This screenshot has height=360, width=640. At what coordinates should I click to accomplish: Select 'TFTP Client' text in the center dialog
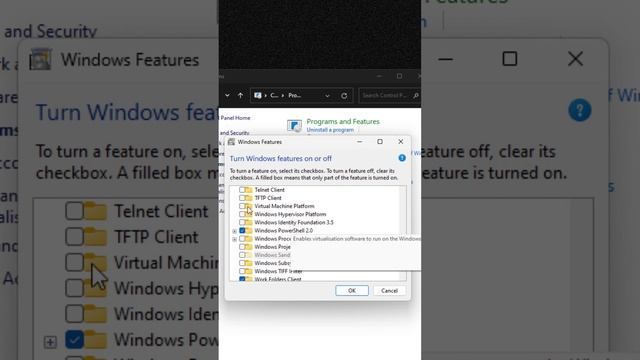click(268, 198)
